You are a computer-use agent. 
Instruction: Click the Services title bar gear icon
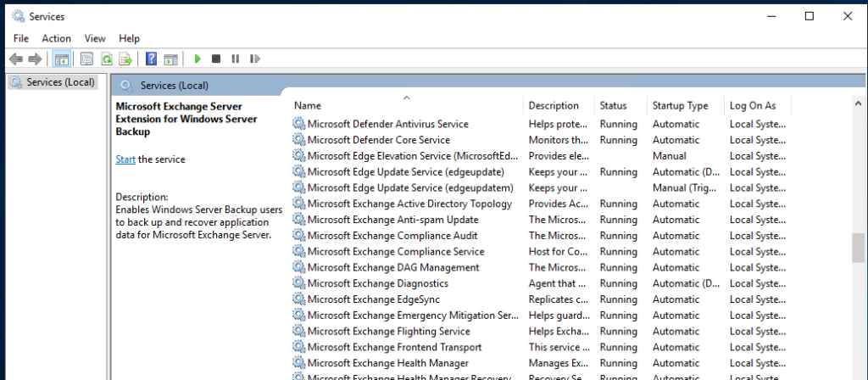coord(19,16)
